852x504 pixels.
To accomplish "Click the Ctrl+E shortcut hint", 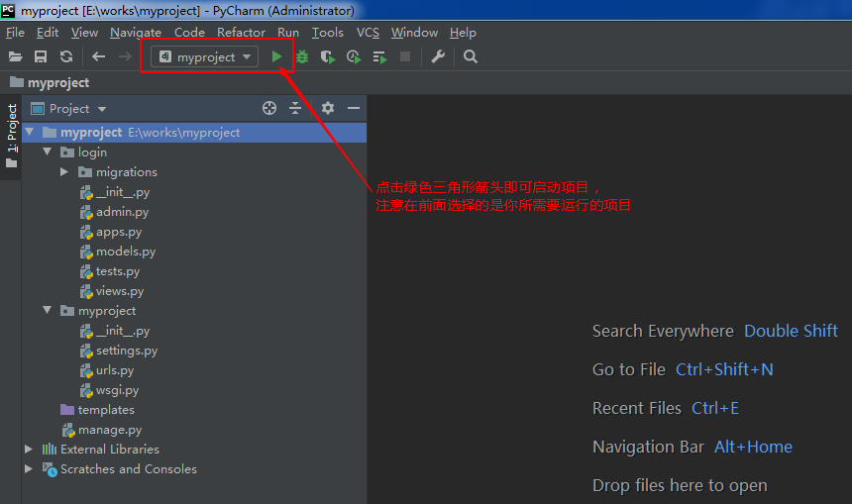I will point(715,408).
